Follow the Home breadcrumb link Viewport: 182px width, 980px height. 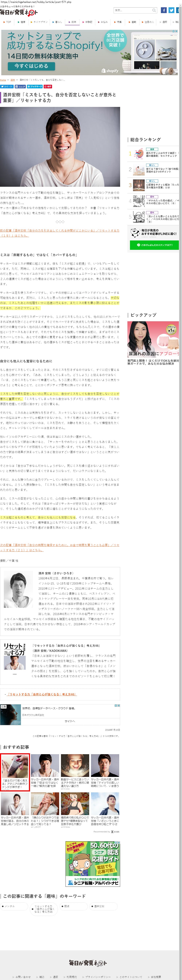click(x=3, y=80)
